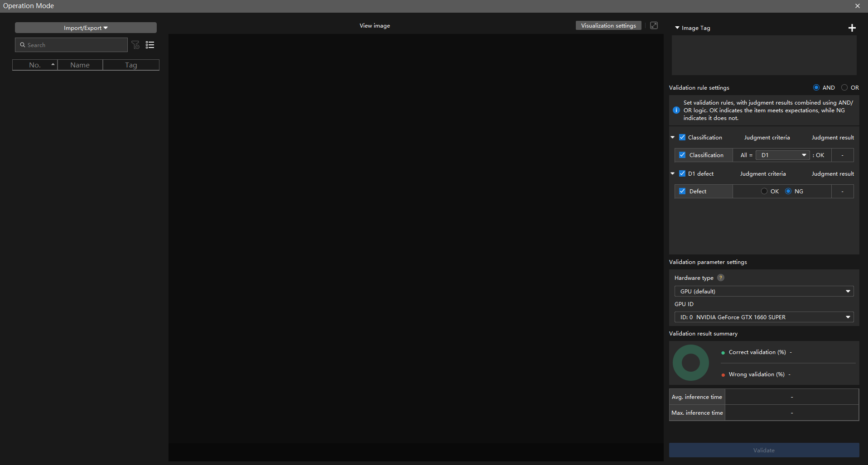This screenshot has width=868, height=465.
Task: Click the Correct validation (%) label
Action: pos(757,352)
